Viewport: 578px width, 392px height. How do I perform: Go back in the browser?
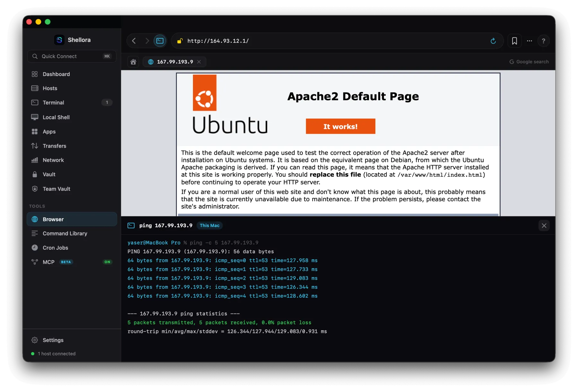(134, 41)
